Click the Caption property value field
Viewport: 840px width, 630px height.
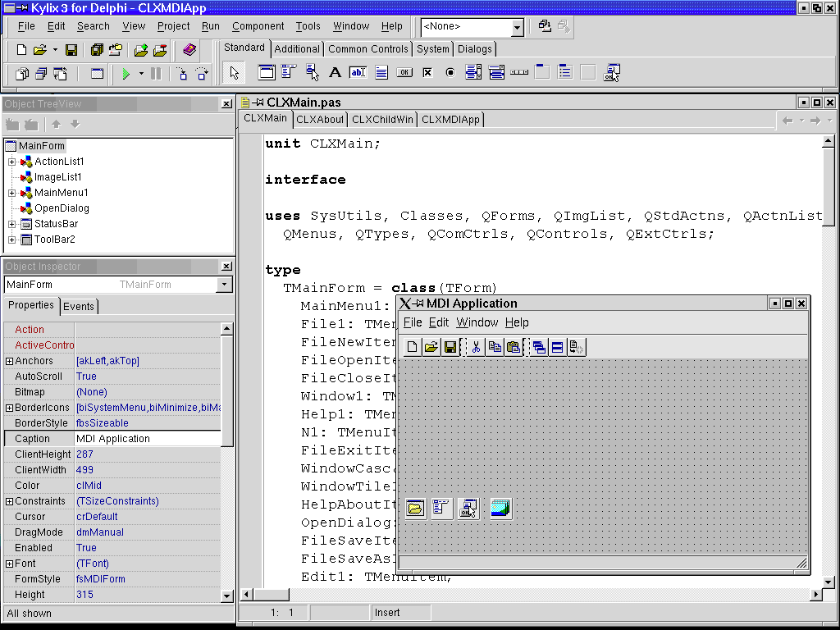pos(148,439)
